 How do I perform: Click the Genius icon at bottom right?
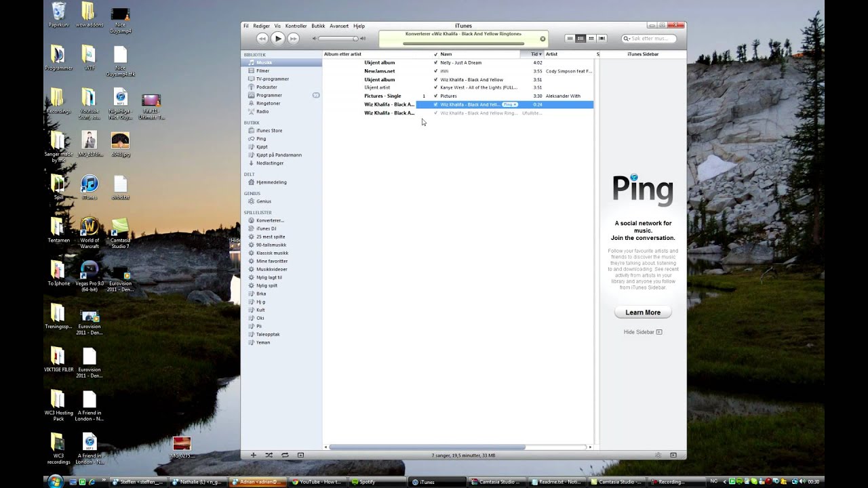(x=658, y=455)
